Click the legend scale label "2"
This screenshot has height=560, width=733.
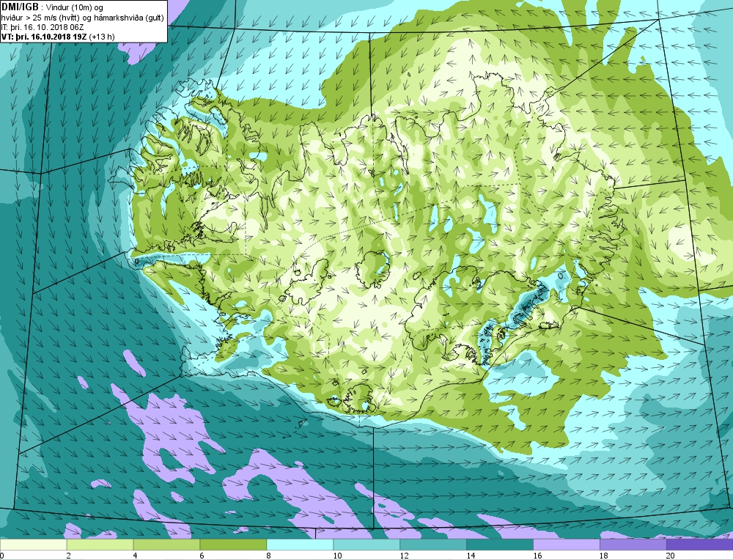[69, 556]
